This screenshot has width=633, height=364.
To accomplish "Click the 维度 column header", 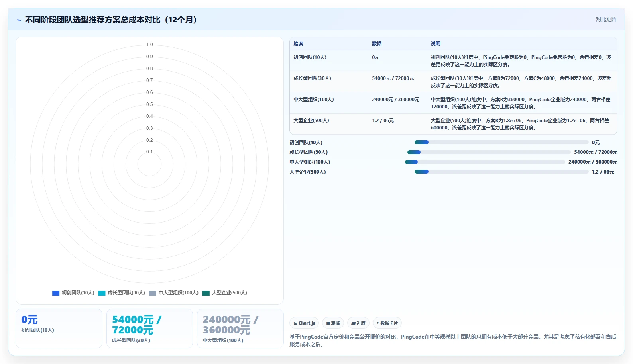I will tap(298, 44).
